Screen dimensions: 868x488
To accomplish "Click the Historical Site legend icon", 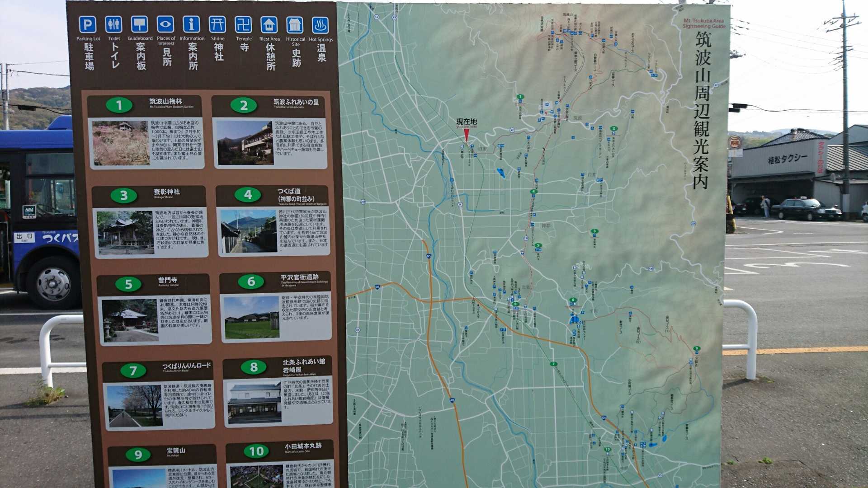I will (x=295, y=25).
